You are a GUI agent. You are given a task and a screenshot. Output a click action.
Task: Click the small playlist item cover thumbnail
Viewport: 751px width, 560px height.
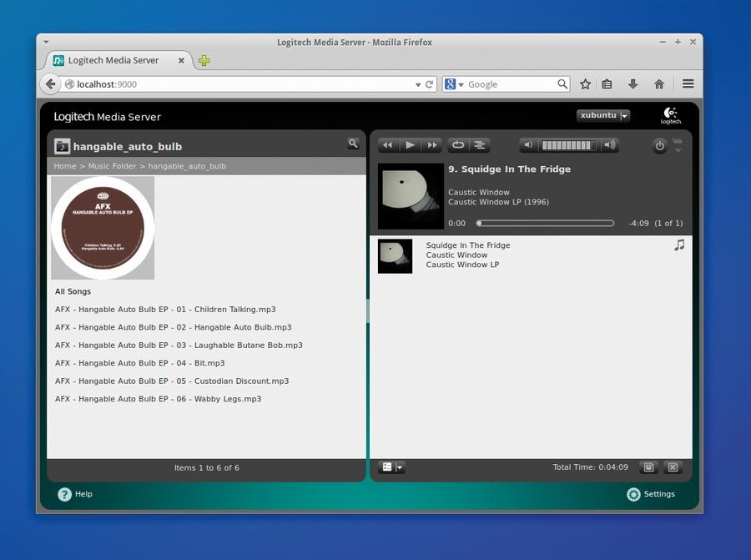point(396,256)
